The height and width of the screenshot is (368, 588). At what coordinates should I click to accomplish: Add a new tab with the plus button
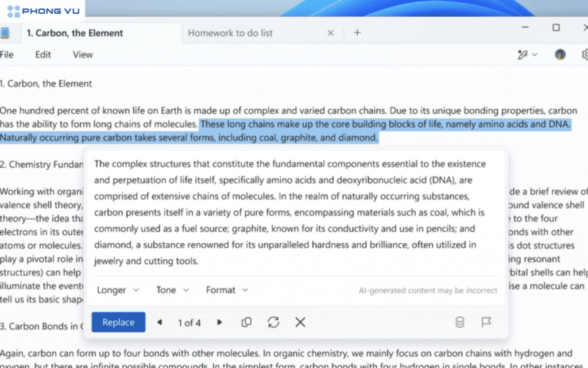(x=357, y=33)
